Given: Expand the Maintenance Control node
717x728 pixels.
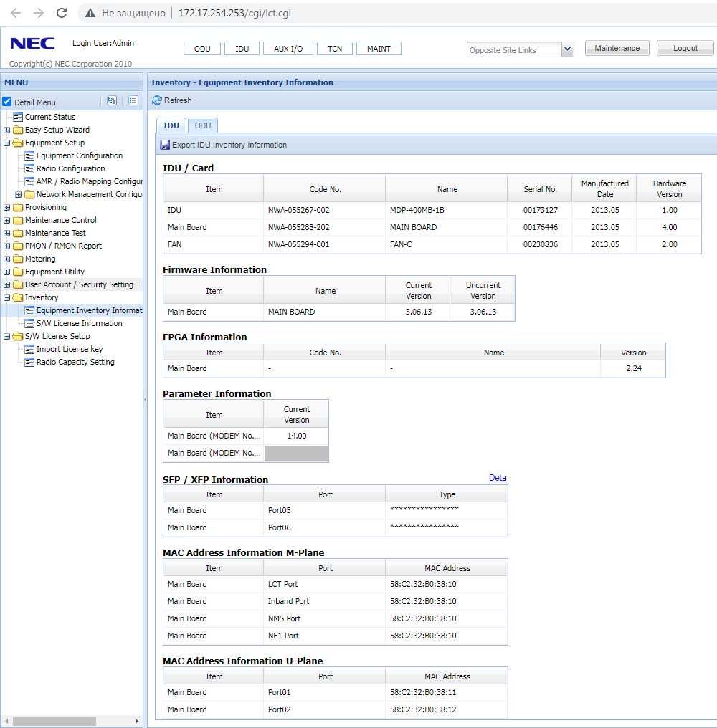Looking at the screenshot, I should 7,220.
